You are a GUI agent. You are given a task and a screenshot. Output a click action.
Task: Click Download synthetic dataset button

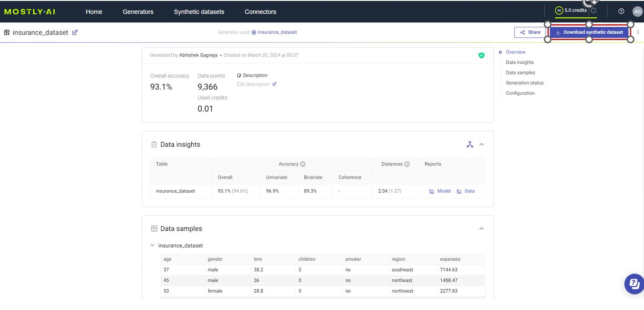tap(589, 32)
